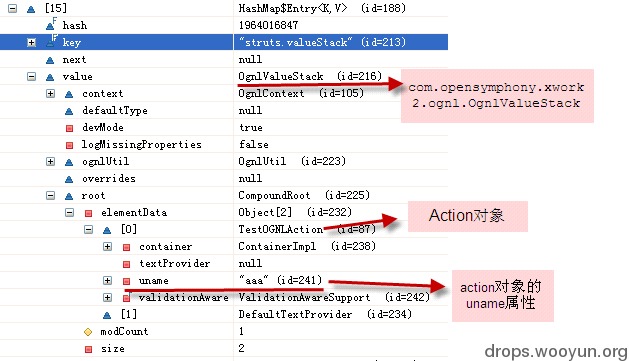Click the blue triangle icon beside overrides
Screen dimensions: 629x361
click(69, 179)
